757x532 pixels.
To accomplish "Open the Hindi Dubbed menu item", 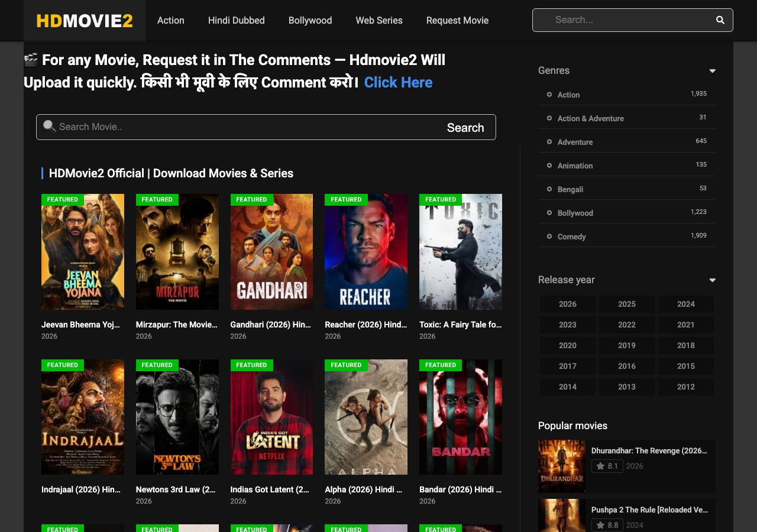I will [x=237, y=20].
